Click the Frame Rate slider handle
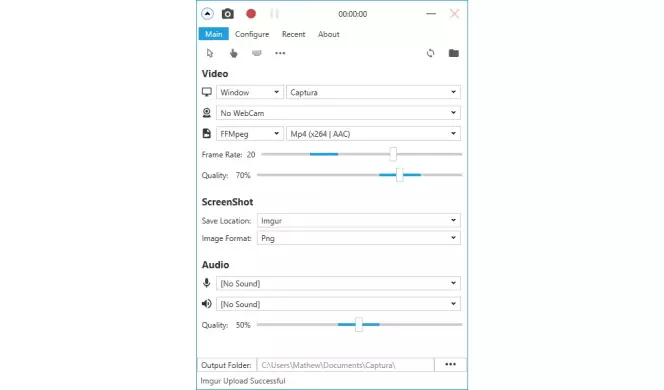This screenshot has width=664, height=390. click(393, 154)
